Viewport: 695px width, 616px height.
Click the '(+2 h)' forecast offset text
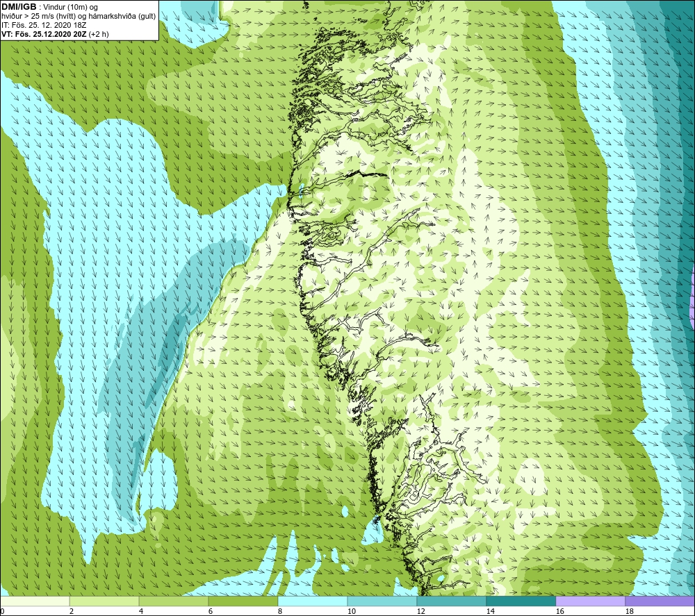(99, 34)
